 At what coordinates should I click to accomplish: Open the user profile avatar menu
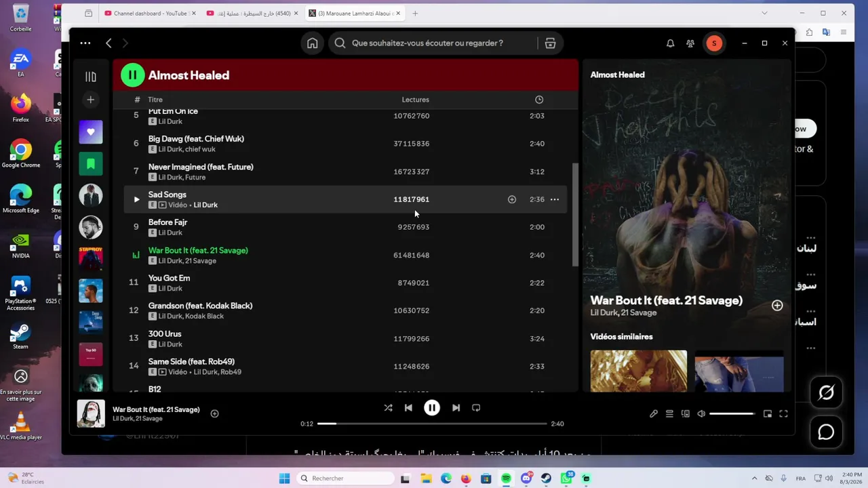pyautogui.click(x=713, y=43)
